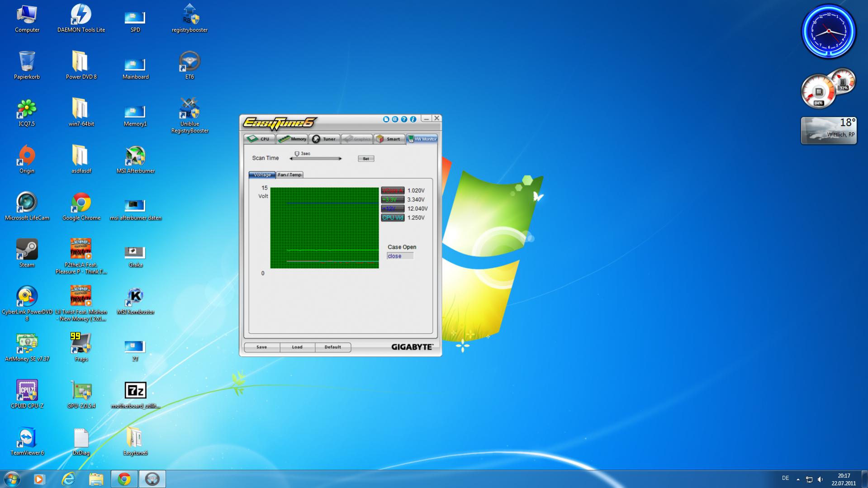Select the Google Chrome desktop shortcut
Image resolution: width=868 pixels, height=488 pixels.
point(81,207)
